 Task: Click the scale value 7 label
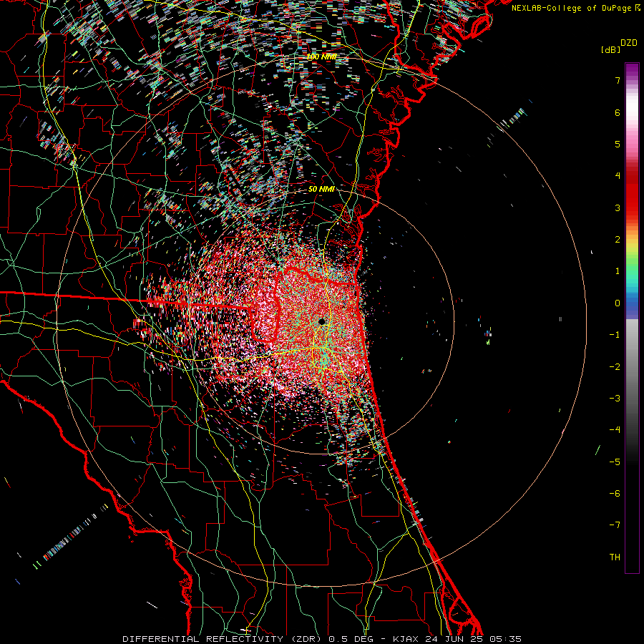(x=618, y=80)
